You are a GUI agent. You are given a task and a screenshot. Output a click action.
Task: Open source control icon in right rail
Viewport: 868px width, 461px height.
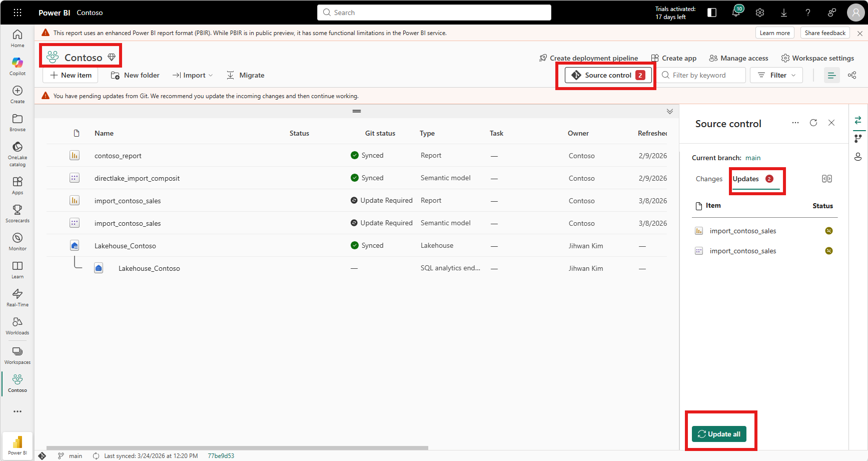tap(858, 120)
